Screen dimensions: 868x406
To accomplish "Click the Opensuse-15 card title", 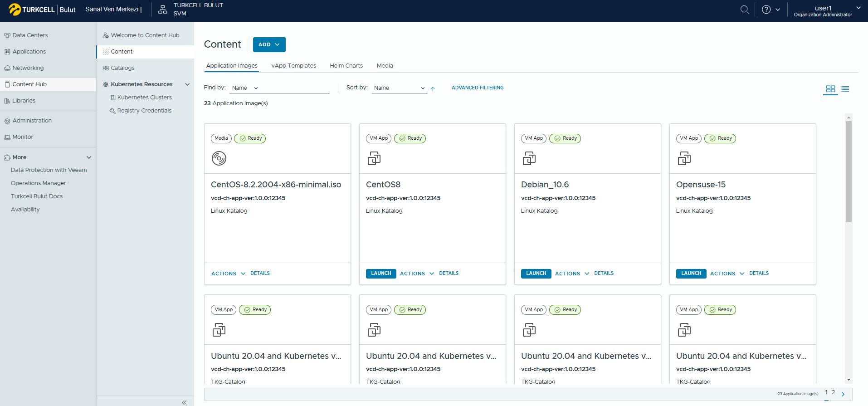I will 701,185.
